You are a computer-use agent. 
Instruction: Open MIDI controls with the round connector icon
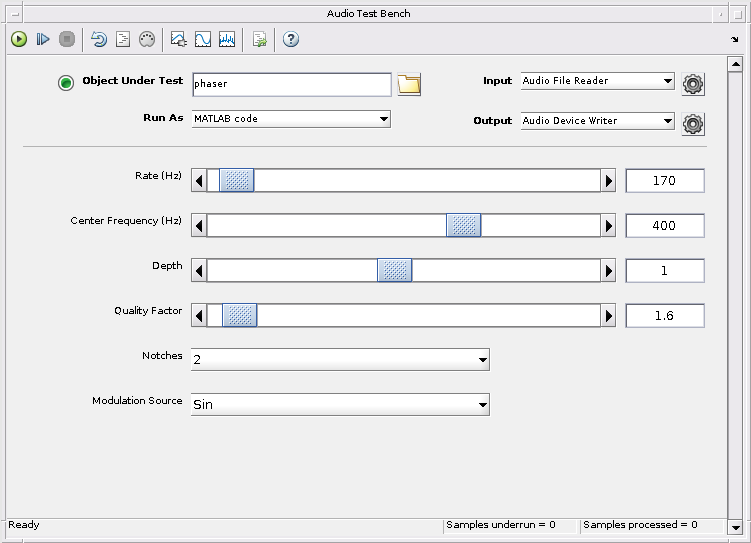[x=147, y=39]
